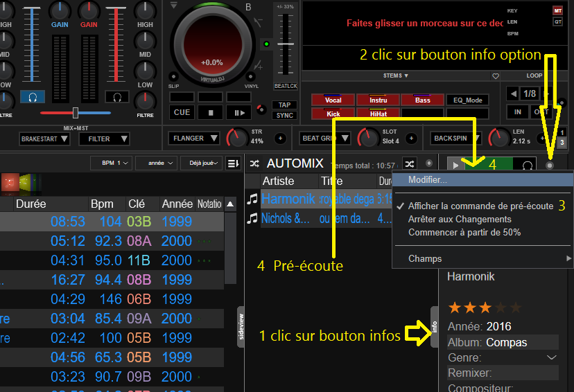Toggle the MT master tempo button
This screenshot has width=574, height=392.
(x=557, y=10)
